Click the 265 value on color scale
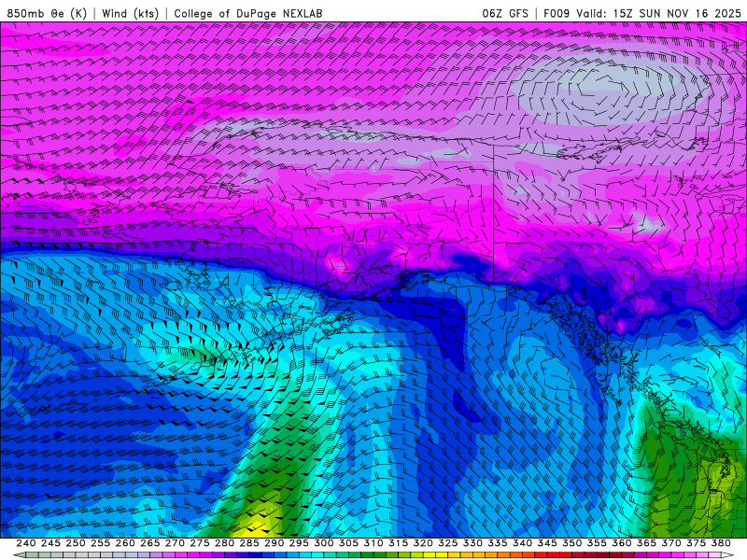Image resolution: width=747 pixels, height=560 pixels. point(150,543)
